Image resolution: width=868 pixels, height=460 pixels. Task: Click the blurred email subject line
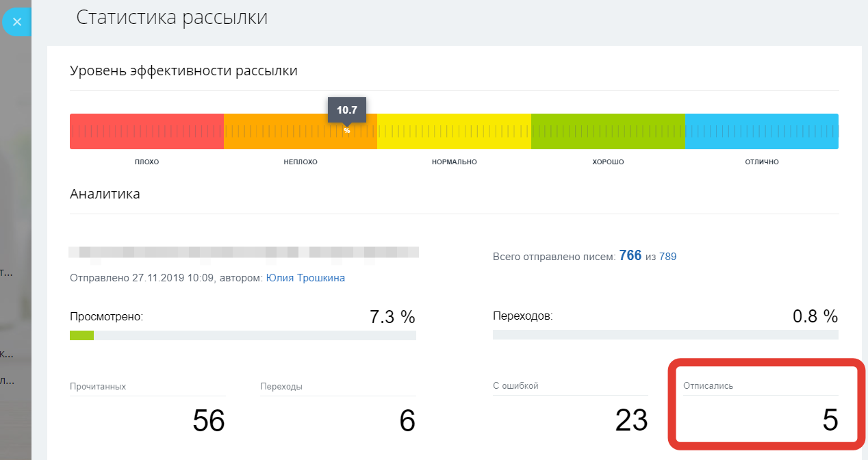tap(244, 251)
